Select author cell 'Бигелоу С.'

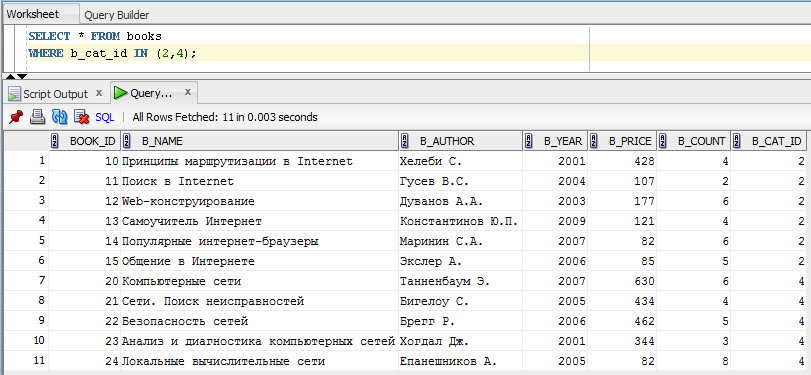coord(461,301)
